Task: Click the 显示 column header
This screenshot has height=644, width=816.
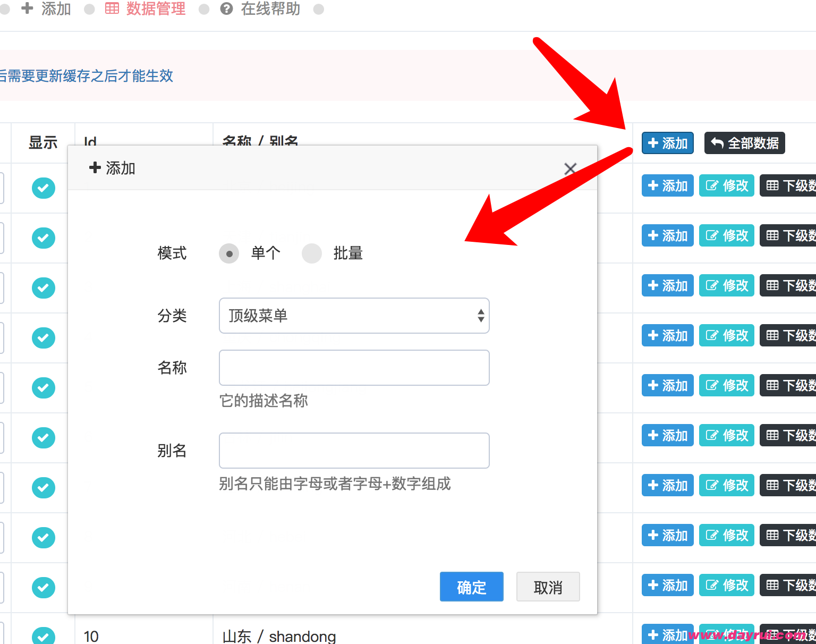Action: click(x=43, y=142)
